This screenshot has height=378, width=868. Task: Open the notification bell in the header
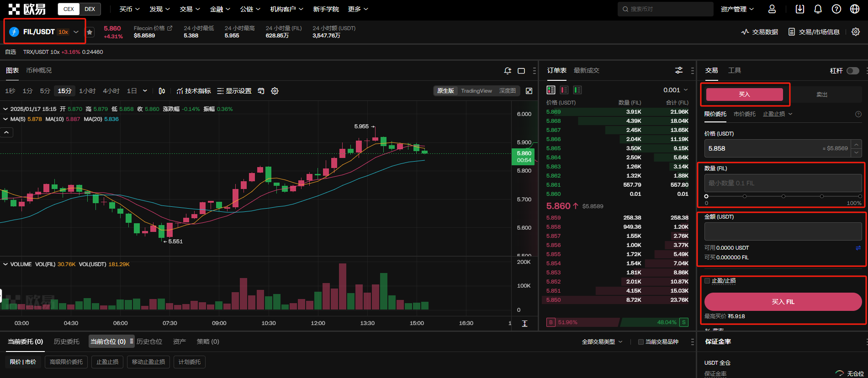[818, 9]
